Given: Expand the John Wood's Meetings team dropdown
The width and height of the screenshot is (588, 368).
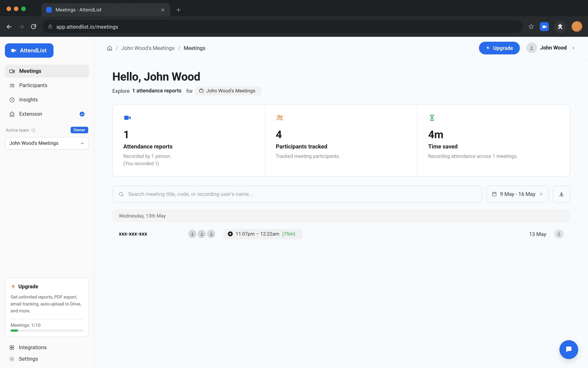Looking at the screenshot, I should point(47,143).
